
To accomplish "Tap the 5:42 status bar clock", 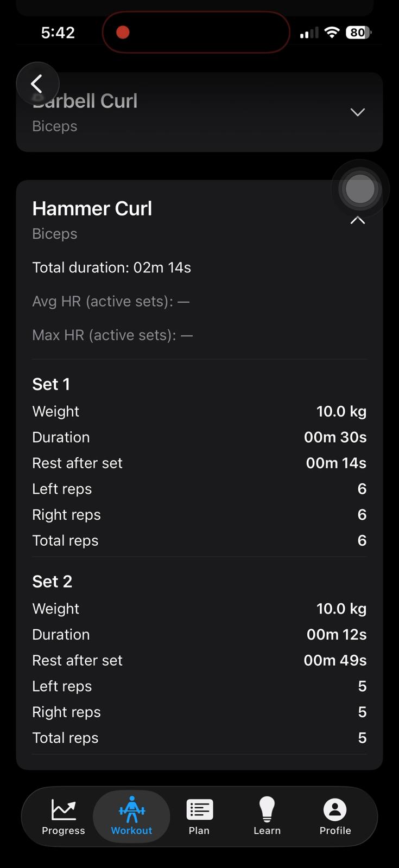I will pyautogui.click(x=58, y=33).
